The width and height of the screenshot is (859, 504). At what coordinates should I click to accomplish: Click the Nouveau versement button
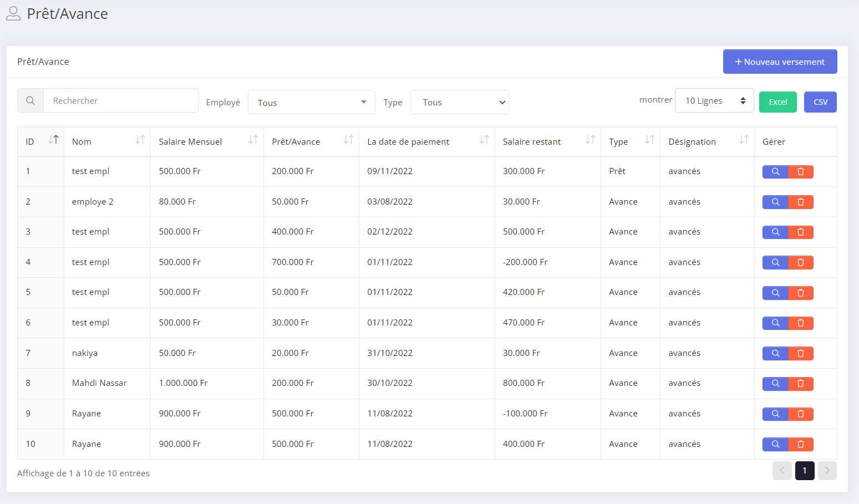coord(780,62)
